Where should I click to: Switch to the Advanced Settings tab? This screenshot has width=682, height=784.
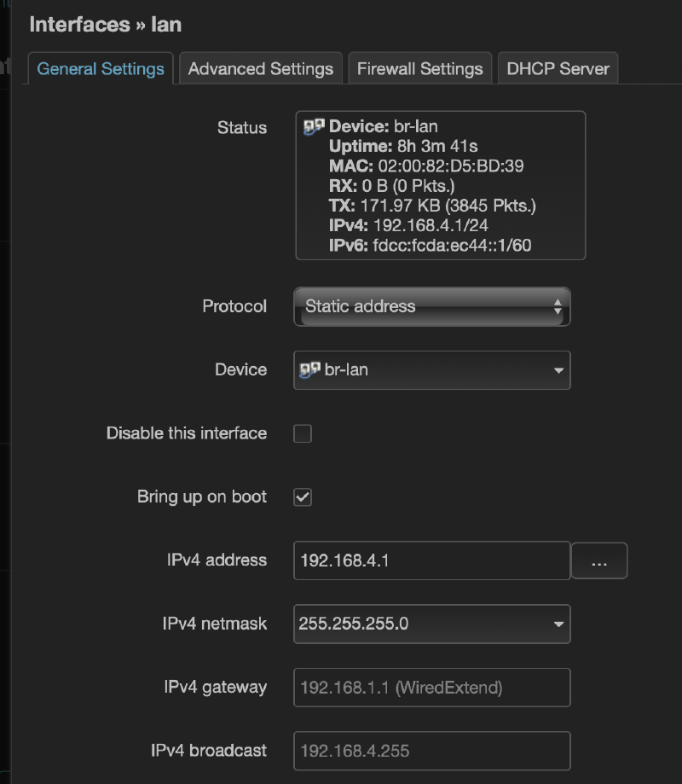(x=260, y=68)
